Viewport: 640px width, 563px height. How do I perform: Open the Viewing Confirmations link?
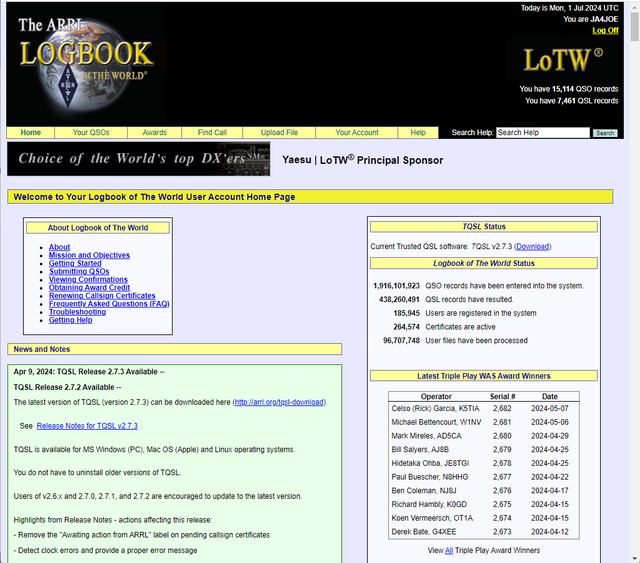point(88,280)
